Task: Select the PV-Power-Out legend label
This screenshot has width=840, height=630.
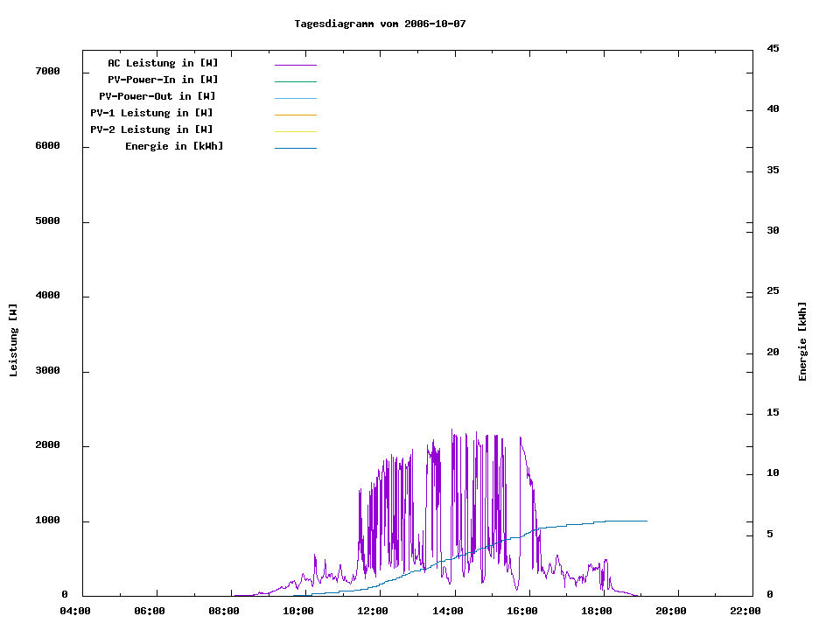Action: pyautogui.click(x=157, y=96)
